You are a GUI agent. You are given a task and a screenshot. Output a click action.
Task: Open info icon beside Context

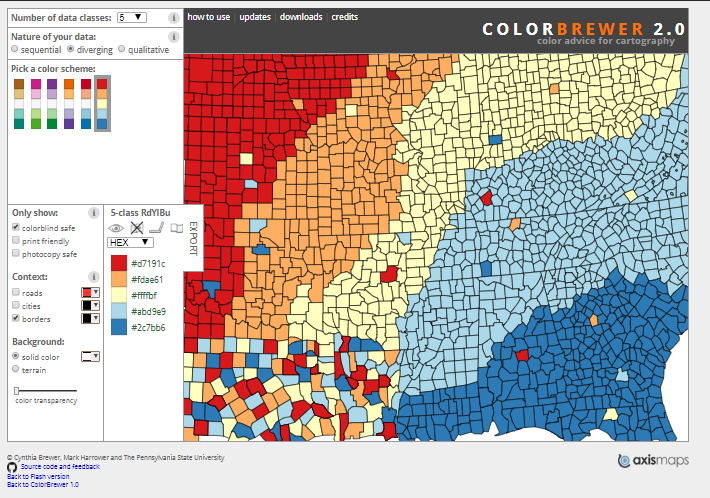(94, 277)
